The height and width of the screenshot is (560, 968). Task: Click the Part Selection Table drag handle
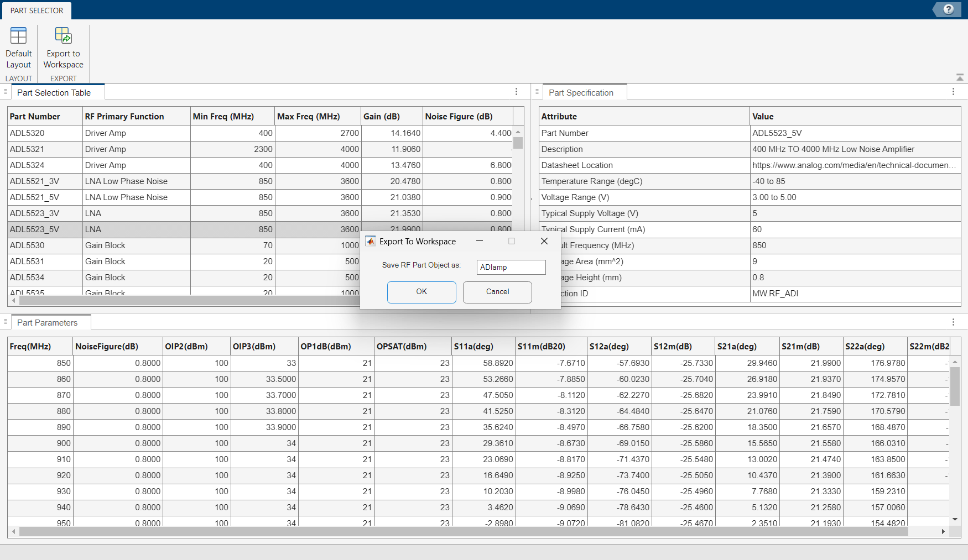point(6,92)
